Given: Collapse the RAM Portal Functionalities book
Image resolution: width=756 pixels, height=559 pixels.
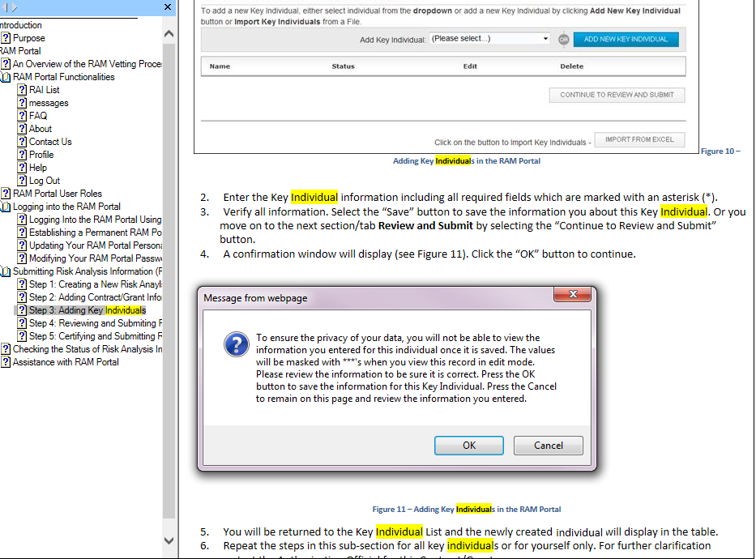Looking at the screenshot, I should point(6,77).
